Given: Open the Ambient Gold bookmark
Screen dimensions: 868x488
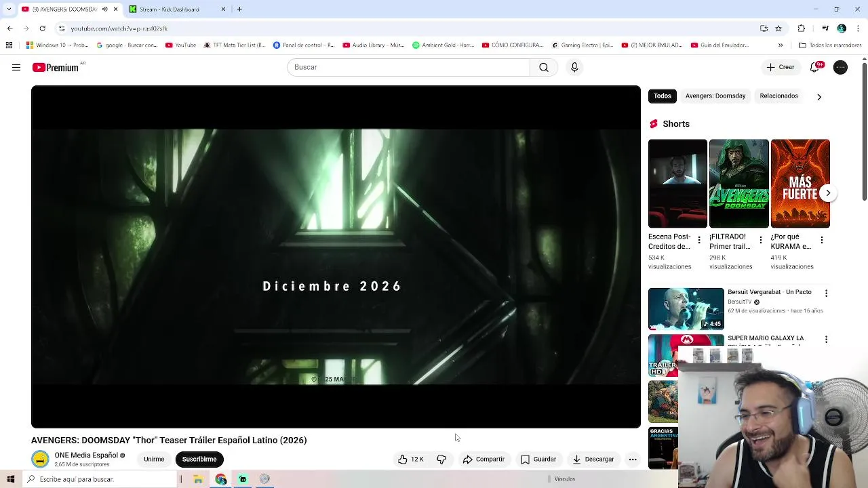Looking at the screenshot, I should 443,45.
